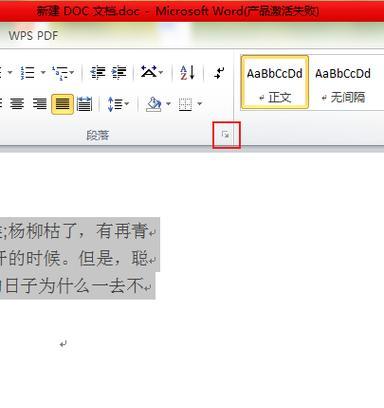Expand the borders dropdown arrow
Viewport: 384px width, 408px height.
pyautogui.click(x=200, y=104)
